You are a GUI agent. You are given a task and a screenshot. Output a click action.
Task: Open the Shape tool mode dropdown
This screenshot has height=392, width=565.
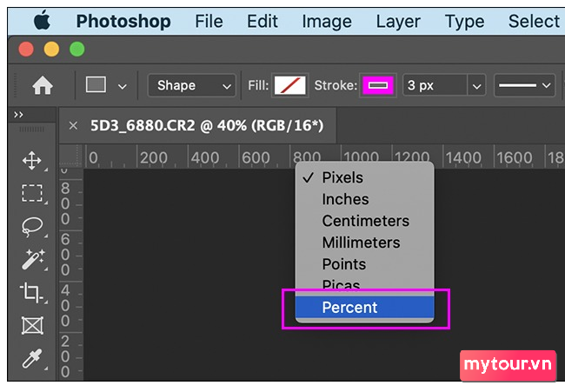191,85
